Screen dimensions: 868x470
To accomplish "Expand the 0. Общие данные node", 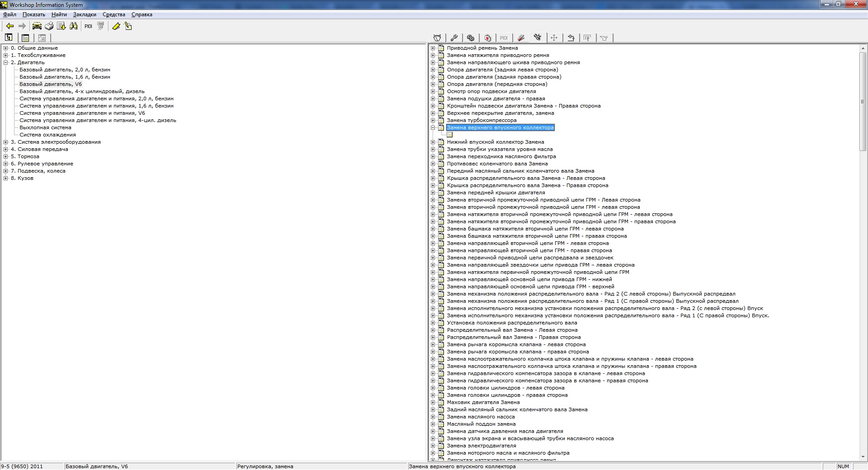I will coord(6,48).
